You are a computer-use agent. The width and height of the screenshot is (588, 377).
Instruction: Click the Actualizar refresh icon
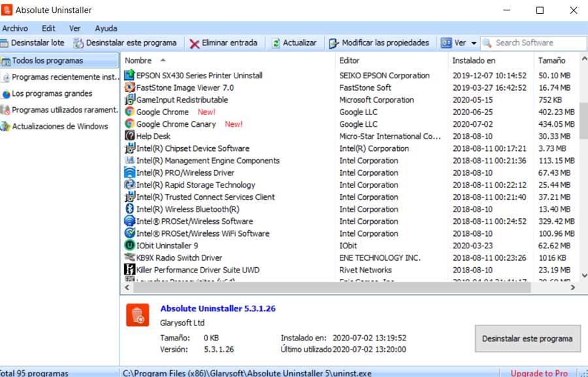click(276, 43)
